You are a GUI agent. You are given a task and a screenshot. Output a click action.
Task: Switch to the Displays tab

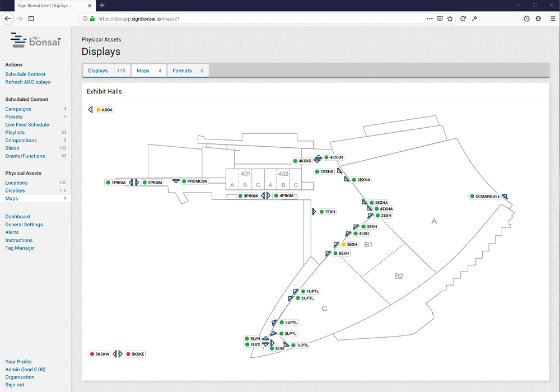pyautogui.click(x=107, y=71)
